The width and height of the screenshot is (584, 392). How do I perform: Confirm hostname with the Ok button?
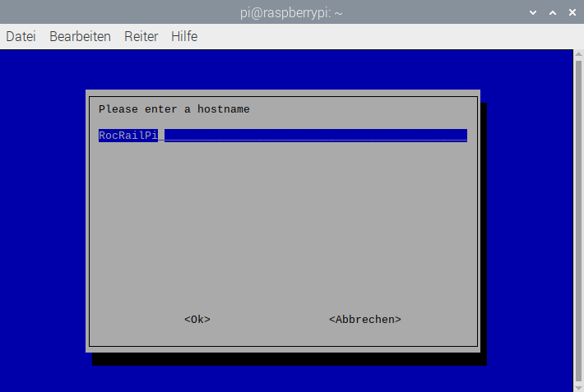[197, 319]
